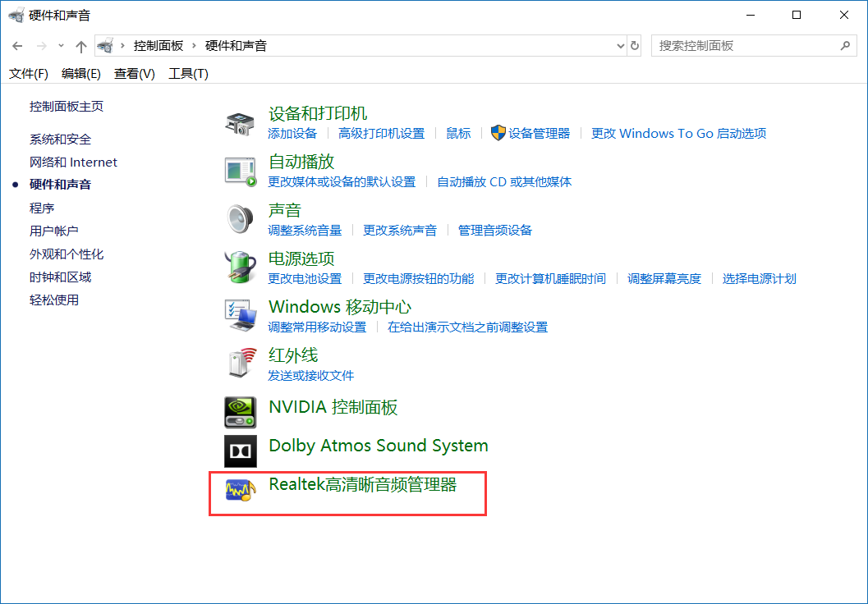Click the forward navigation arrow
Viewport: 868px width, 604px height.
click(x=42, y=46)
